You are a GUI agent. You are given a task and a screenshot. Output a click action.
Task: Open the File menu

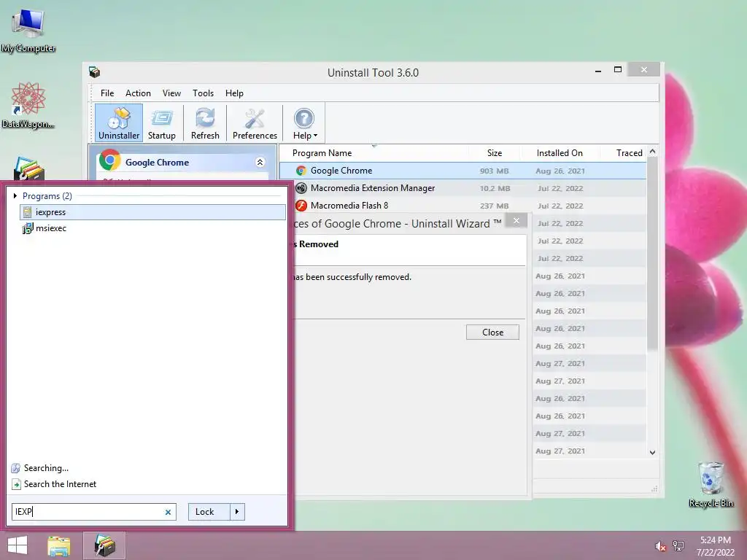[x=107, y=93]
